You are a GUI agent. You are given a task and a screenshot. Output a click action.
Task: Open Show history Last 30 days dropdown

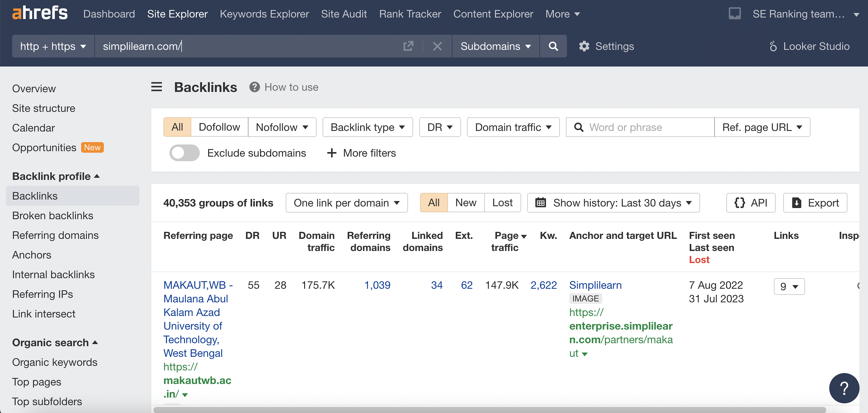(x=613, y=203)
